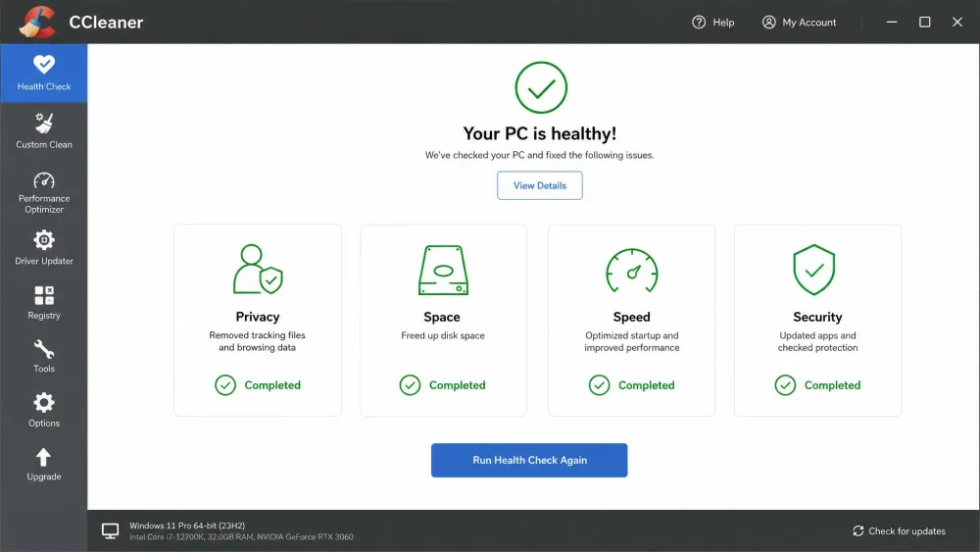The width and height of the screenshot is (980, 552).
Task: Minimize the CCleaner window
Action: [892, 22]
